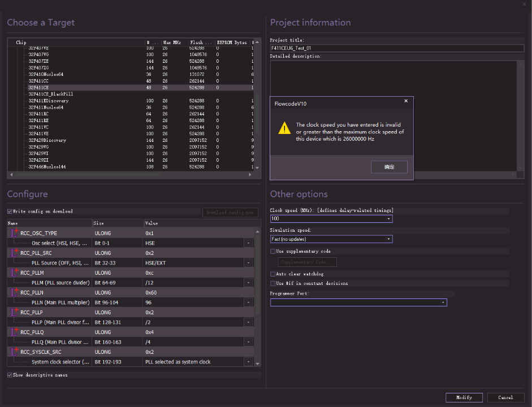Select chip 32F411Nucleo64
This screenshot has height=407, width=532.
(x=46, y=107)
